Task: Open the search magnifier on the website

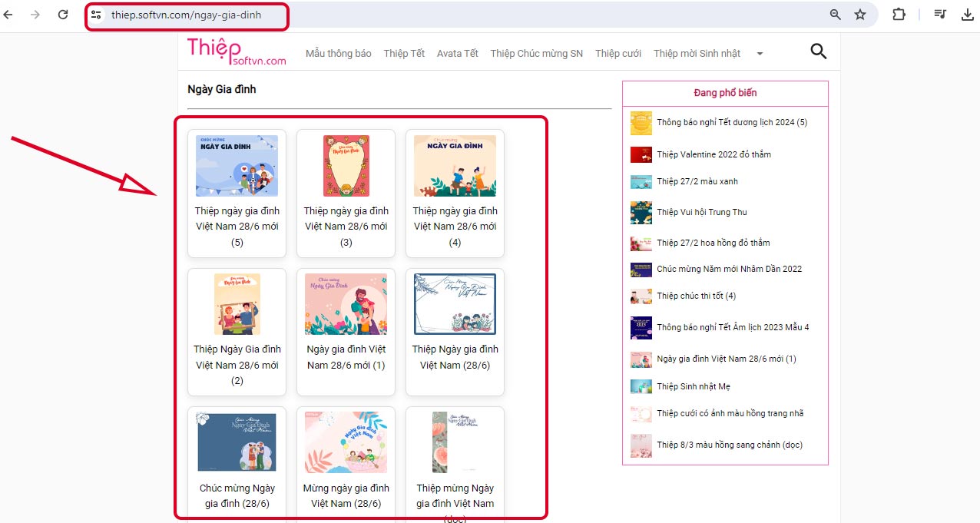Action: 818,51
